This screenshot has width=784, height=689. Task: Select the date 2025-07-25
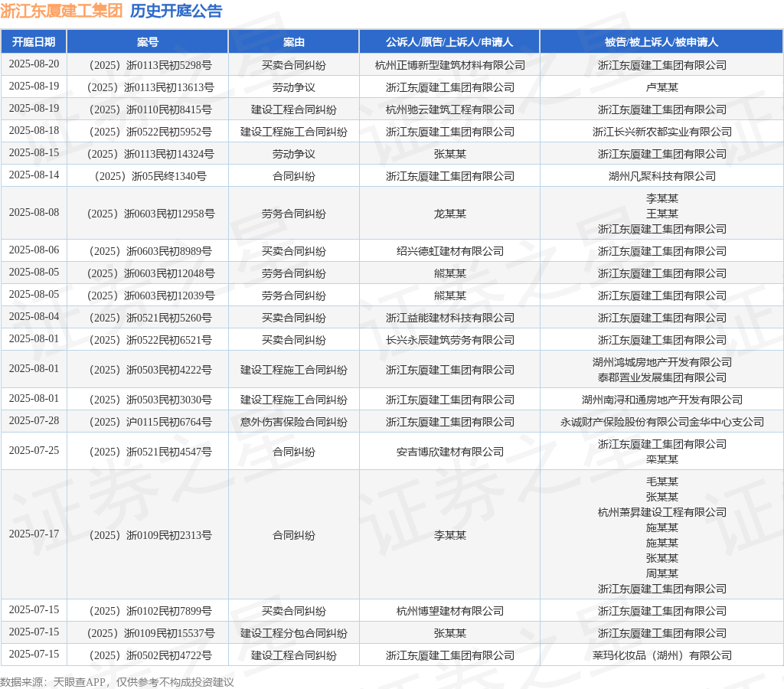click(34, 450)
